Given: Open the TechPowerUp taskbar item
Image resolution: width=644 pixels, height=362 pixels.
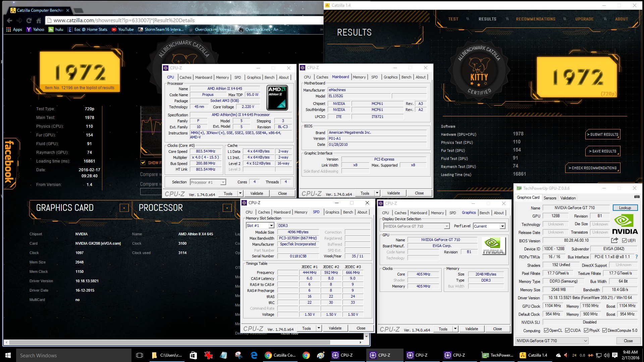Looking at the screenshot, I should click(497, 355).
